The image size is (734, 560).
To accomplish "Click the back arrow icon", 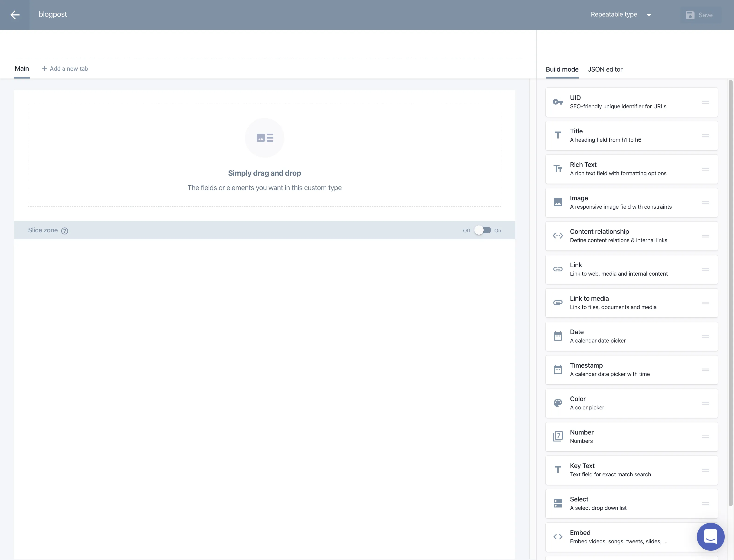I will click(x=15, y=15).
